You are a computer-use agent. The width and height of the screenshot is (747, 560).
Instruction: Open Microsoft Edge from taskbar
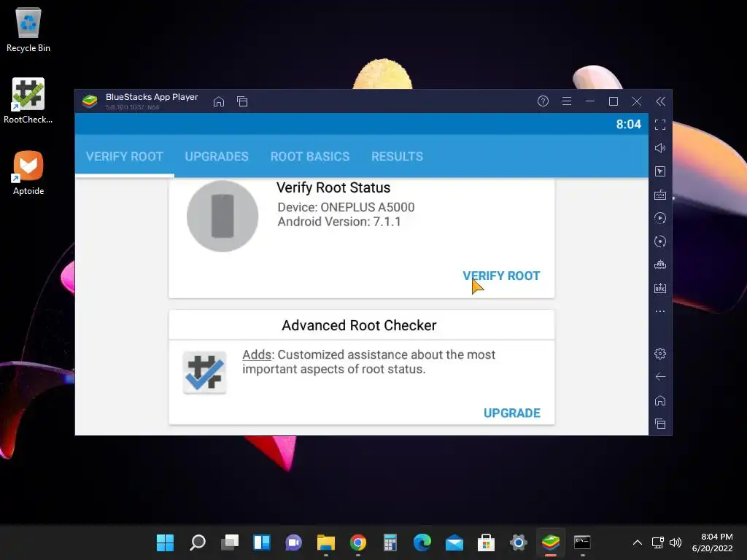pyautogui.click(x=422, y=542)
